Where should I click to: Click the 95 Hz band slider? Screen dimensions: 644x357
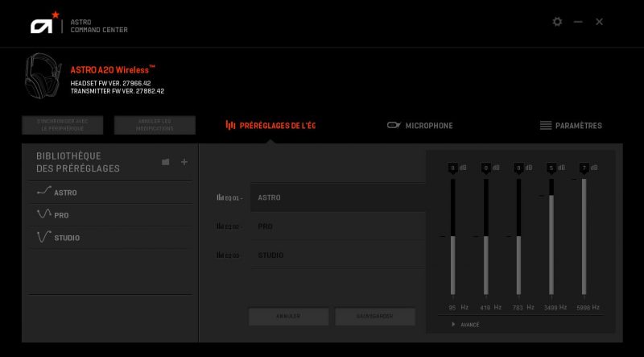(x=453, y=236)
